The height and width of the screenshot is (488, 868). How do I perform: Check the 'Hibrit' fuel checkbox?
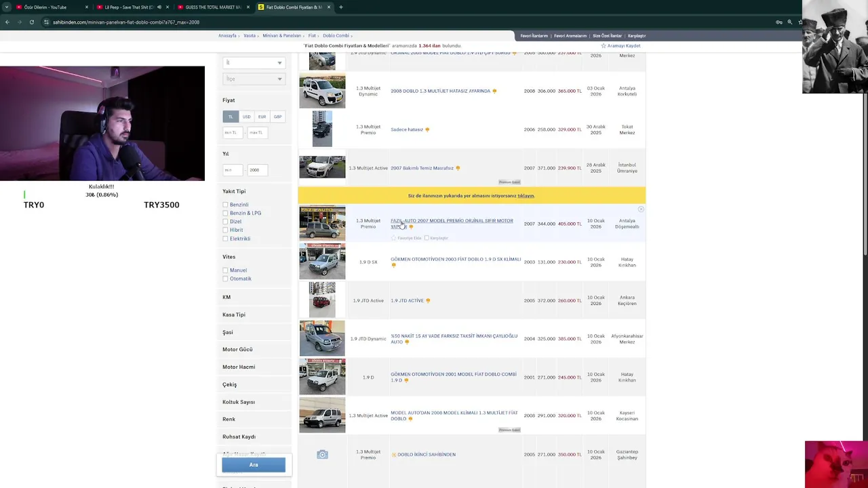pos(225,230)
